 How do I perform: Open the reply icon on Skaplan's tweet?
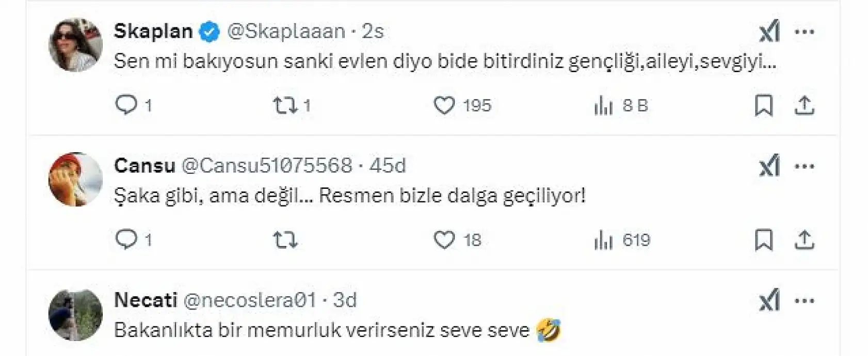126,106
